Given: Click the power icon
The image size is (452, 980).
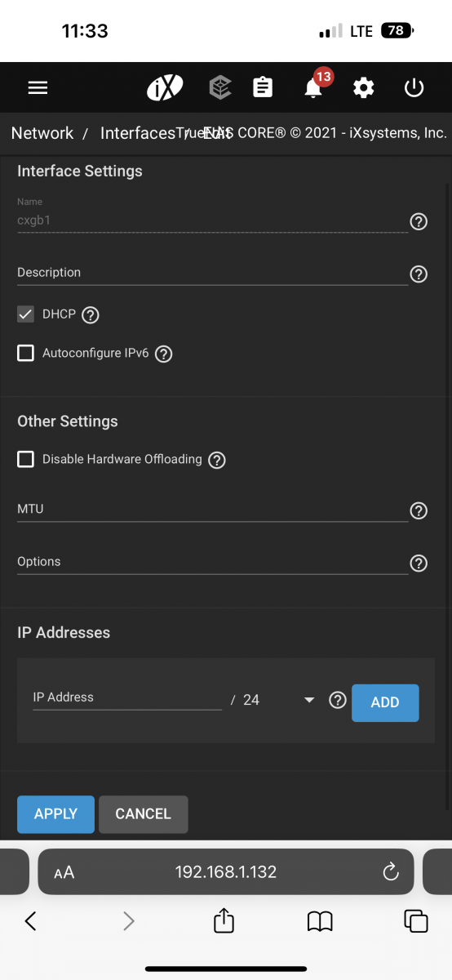Looking at the screenshot, I should click(414, 87).
